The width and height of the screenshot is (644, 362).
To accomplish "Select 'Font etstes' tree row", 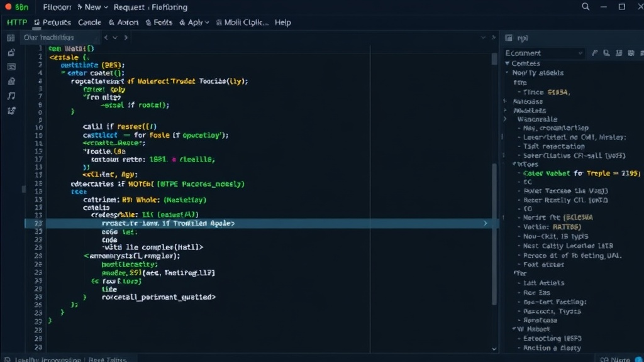I will (543, 265).
